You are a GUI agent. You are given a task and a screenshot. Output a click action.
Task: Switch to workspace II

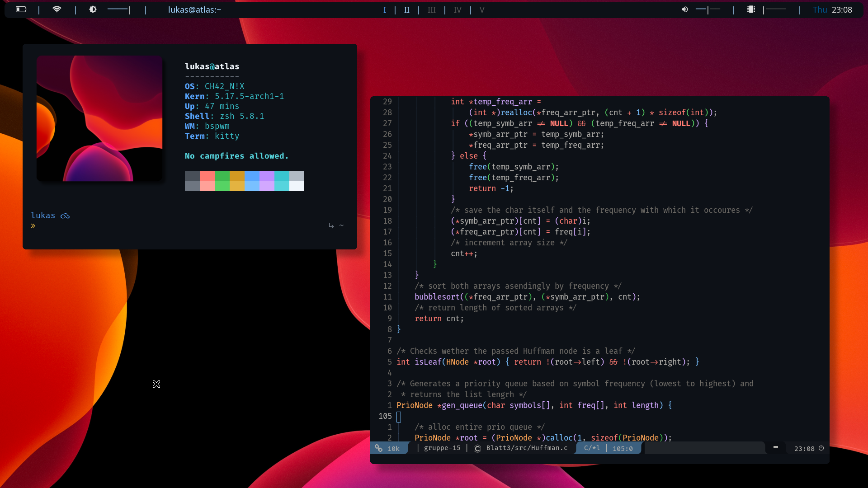[407, 10]
